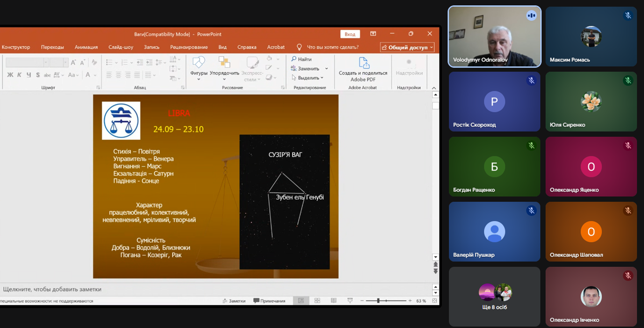This screenshot has width=644, height=328.
Task: Toggle normal view in status bar
Action: 301,301
